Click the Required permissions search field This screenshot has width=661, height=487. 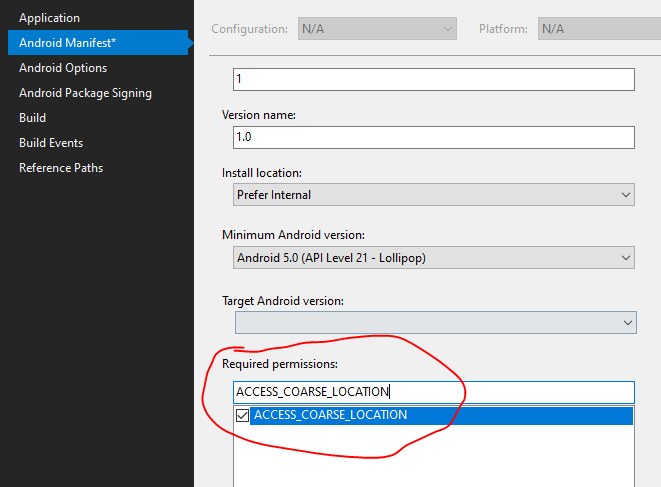[x=434, y=392]
